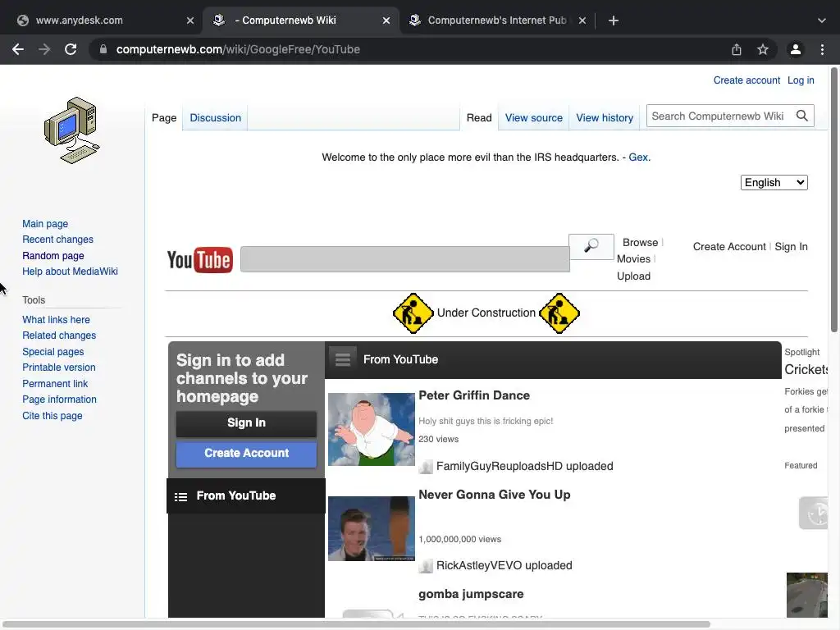Click the right Under Construction sign icon
This screenshot has height=630, width=840.
[559, 313]
